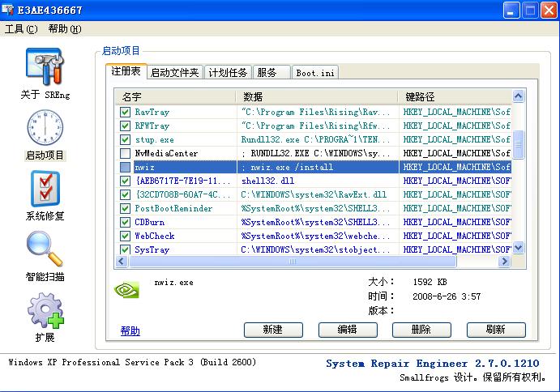Uncheck the {32CD708B-60A7-4C... entry
560x392 pixels.
(125, 194)
